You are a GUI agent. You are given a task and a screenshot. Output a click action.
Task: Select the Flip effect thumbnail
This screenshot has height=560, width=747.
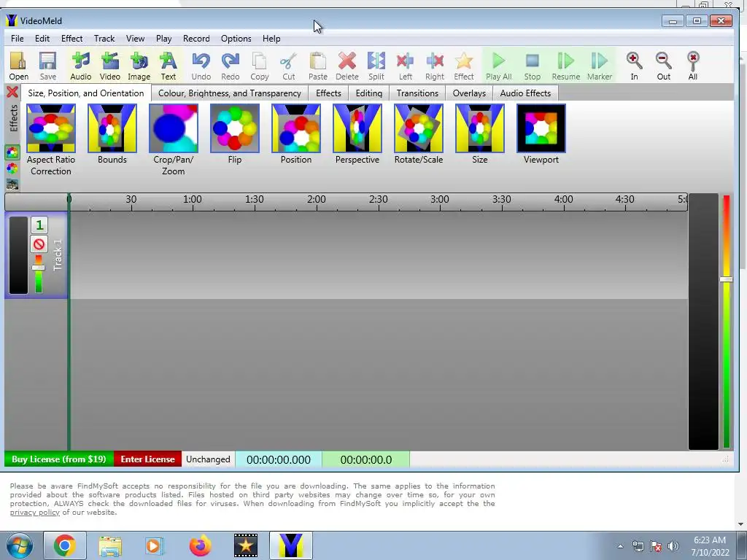point(235,128)
